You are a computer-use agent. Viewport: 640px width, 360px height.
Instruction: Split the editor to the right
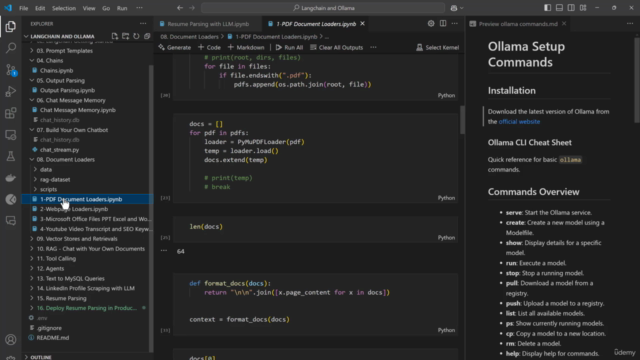443,24
